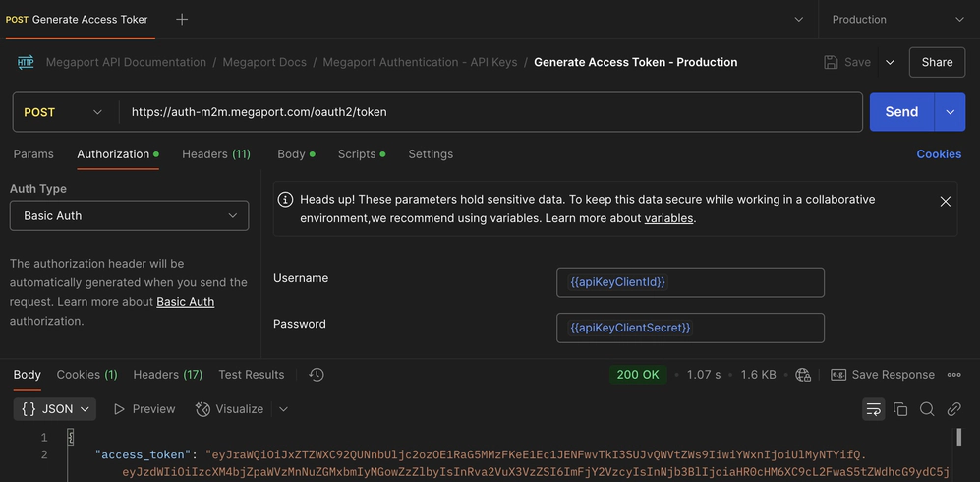Image resolution: width=980 pixels, height=482 pixels.
Task: Click the Save Response icon
Action: pyautogui.click(x=837, y=375)
